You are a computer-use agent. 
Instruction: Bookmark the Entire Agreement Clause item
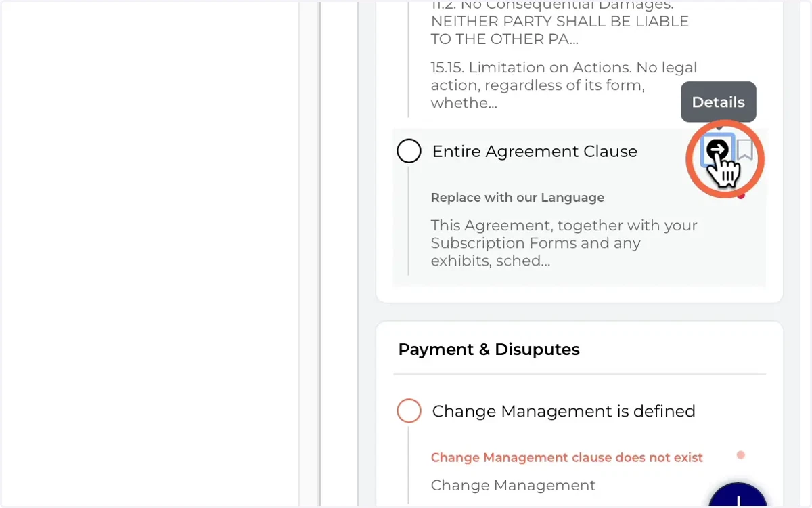[745, 150]
